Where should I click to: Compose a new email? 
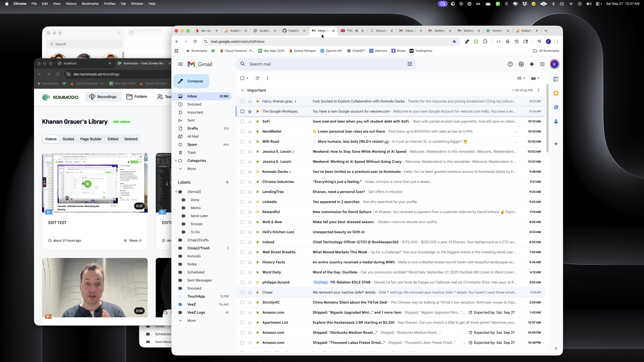[x=191, y=81]
